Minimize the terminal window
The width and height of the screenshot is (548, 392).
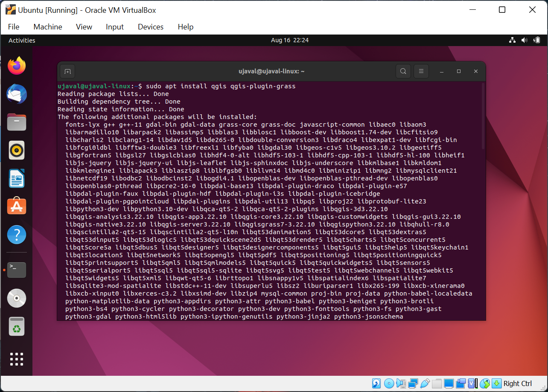[x=442, y=72]
